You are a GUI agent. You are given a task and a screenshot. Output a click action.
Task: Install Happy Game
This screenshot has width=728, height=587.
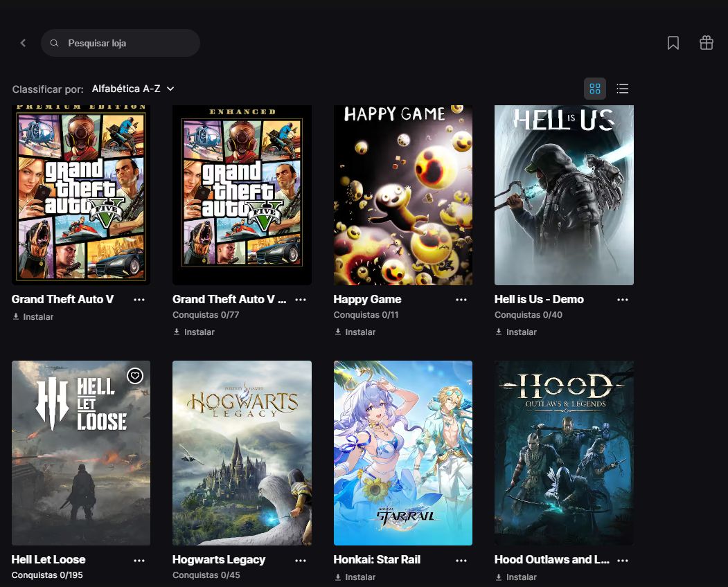[355, 332]
